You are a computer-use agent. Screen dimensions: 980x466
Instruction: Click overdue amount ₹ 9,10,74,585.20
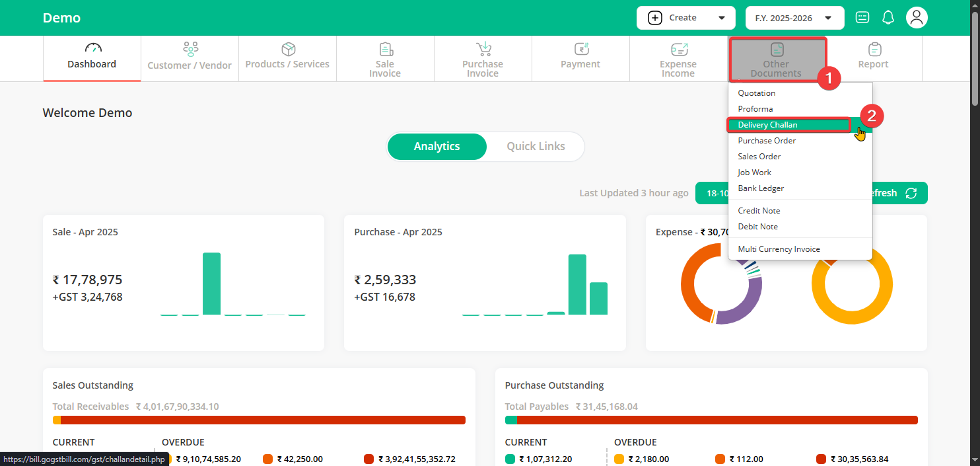click(208, 459)
